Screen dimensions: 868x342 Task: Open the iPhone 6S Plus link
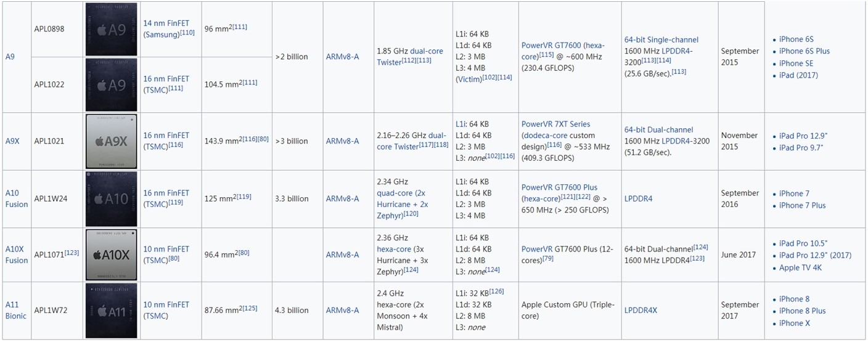tap(804, 51)
